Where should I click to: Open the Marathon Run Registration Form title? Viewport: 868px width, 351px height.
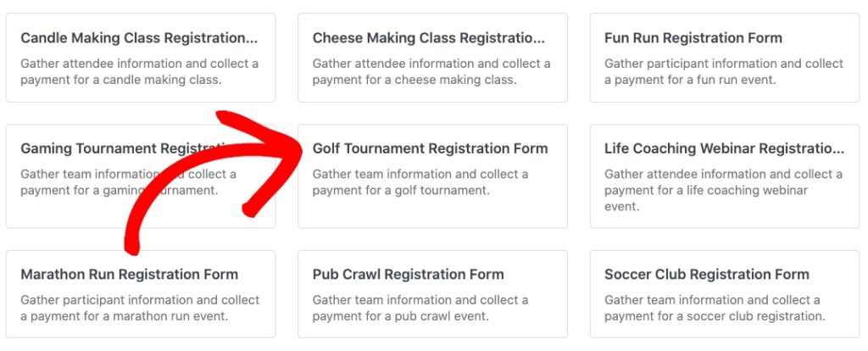click(x=129, y=275)
